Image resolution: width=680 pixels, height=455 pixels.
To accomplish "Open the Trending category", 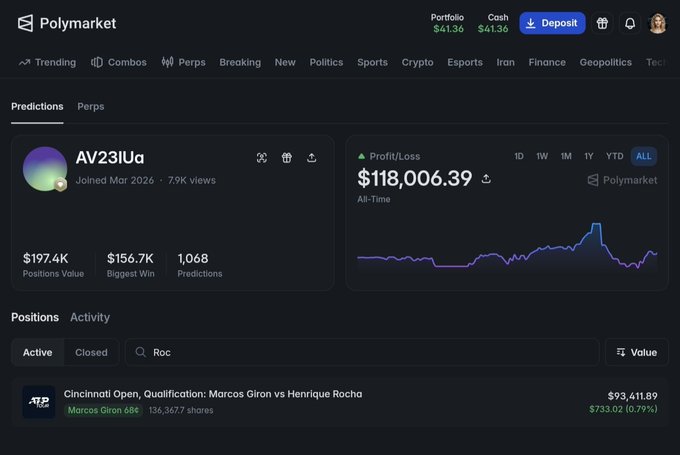I will [x=47, y=62].
